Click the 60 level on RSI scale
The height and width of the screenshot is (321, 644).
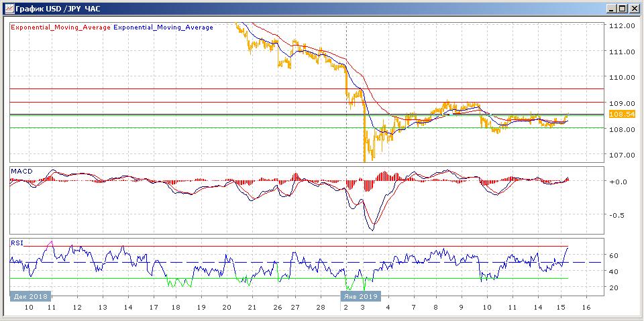613,255
